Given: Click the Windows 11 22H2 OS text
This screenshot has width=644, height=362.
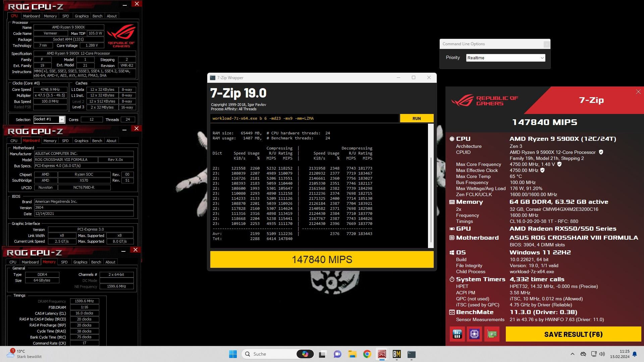Looking at the screenshot, I should [540, 252].
